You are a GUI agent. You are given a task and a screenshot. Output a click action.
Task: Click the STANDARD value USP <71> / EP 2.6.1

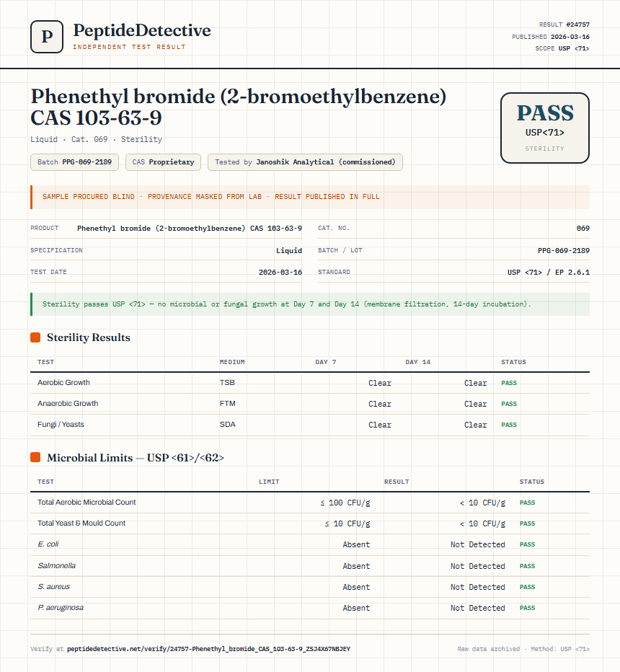pos(549,272)
